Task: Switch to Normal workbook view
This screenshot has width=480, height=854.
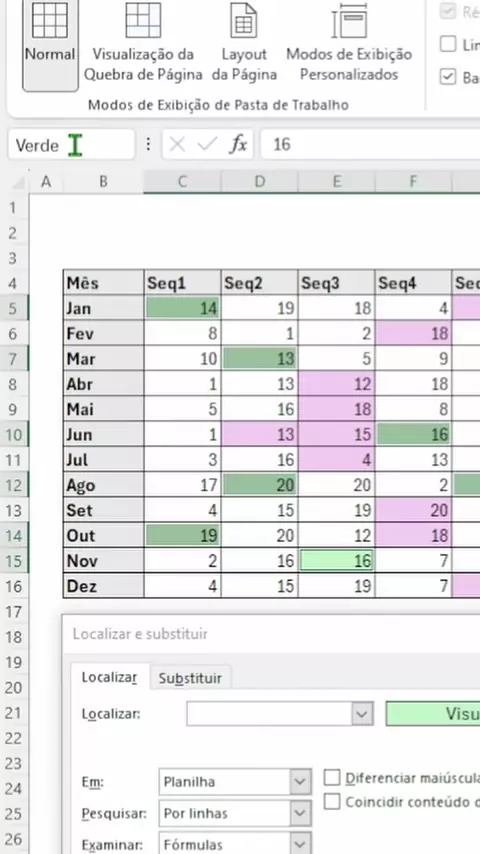Action: coord(50,45)
